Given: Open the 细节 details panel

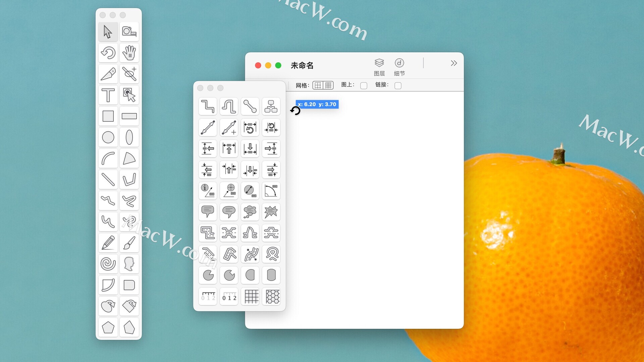Looking at the screenshot, I should pyautogui.click(x=399, y=67).
